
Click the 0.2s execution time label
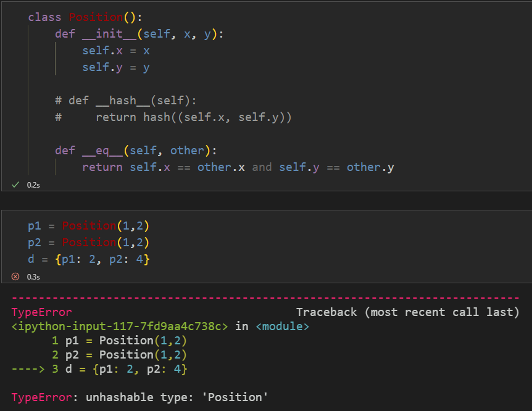pyautogui.click(x=33, y=185)
